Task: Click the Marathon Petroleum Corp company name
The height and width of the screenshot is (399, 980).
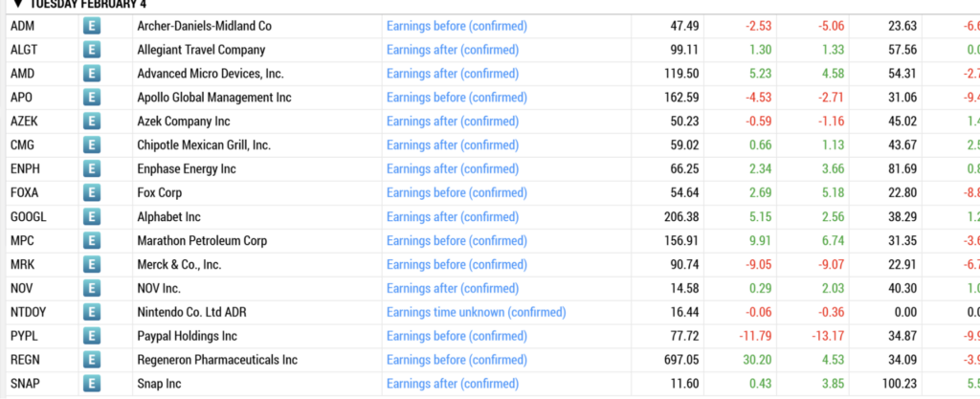Action: click(202, 241)
